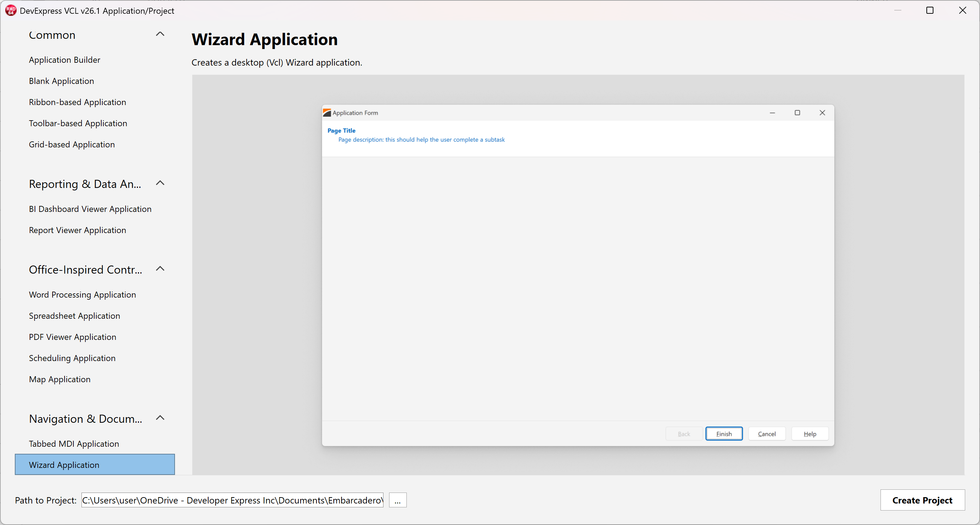Select BI Dashboard Viewer Application
This screenshot has height=525, width=980.
[90, 209]
